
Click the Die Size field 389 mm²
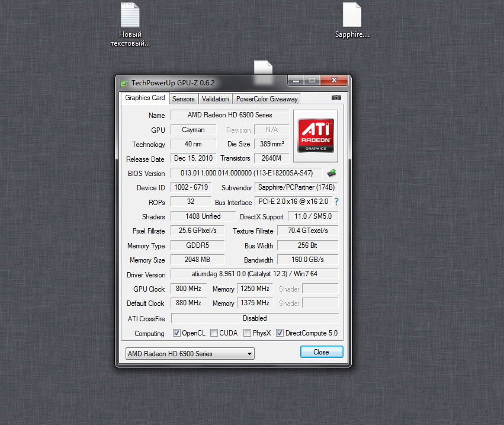click(272, 144)
